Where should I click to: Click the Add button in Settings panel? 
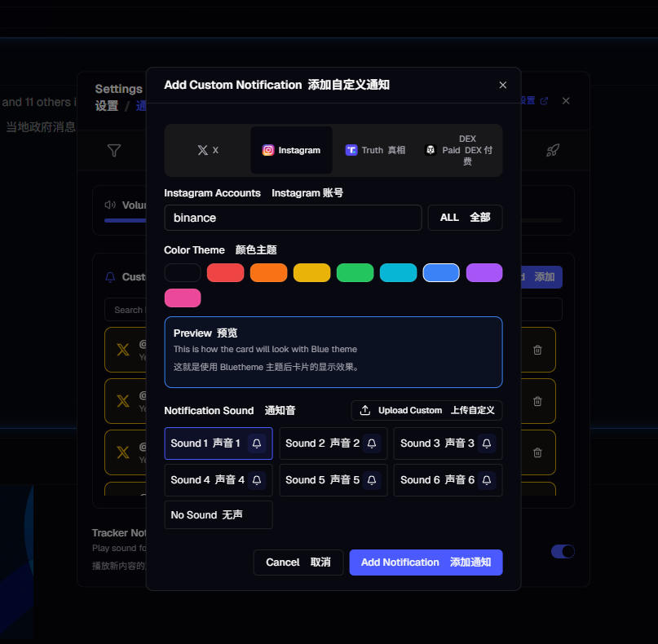[541, 277]
